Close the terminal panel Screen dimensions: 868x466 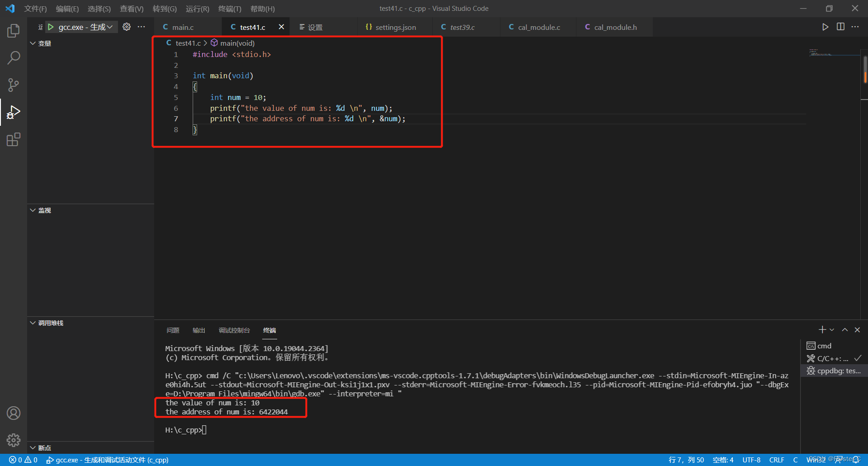pyautogui.click(x=857, y=330)
